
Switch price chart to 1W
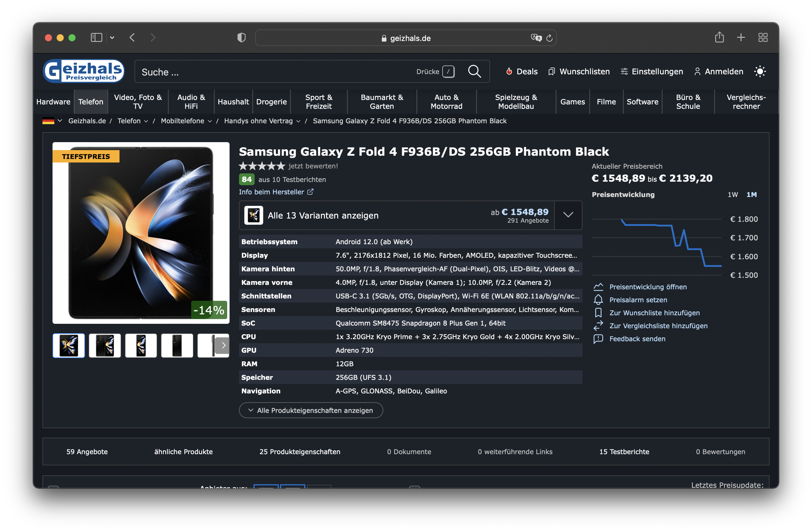[x=733, y=195]
